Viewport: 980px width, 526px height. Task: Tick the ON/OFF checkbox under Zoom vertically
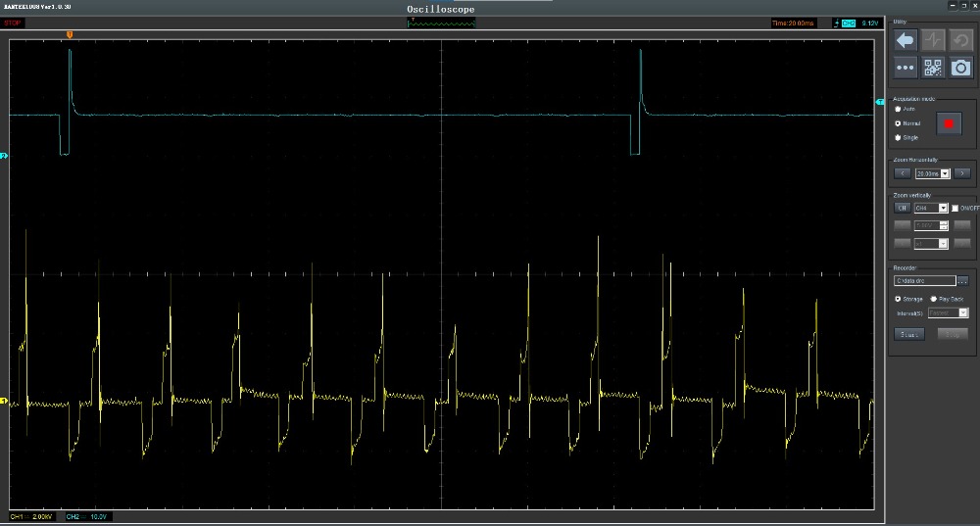pos(955,208)
